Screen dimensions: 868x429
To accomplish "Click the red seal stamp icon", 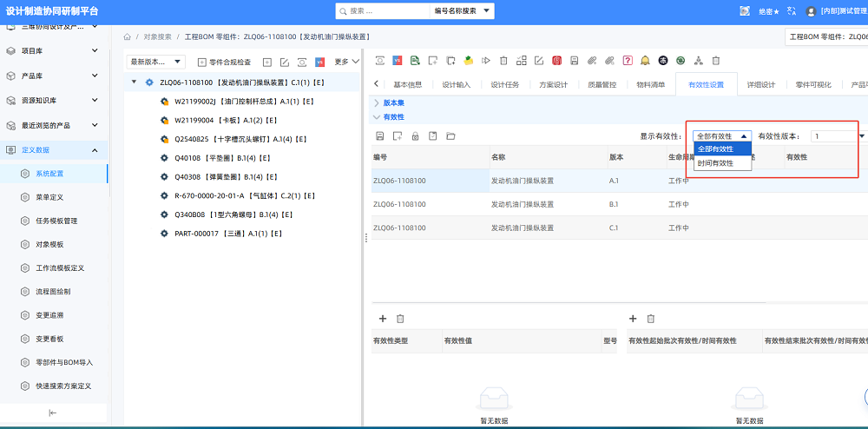I will 557,60.
